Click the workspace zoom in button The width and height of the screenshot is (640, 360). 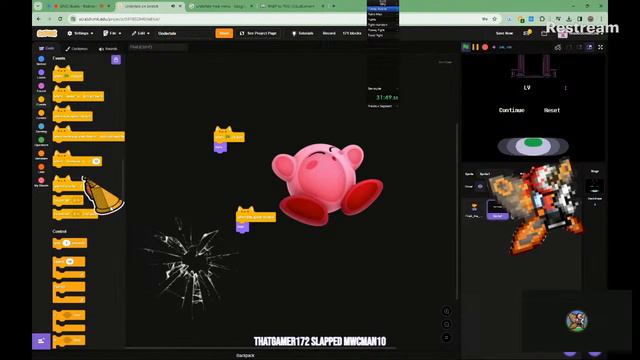[447, 311]
